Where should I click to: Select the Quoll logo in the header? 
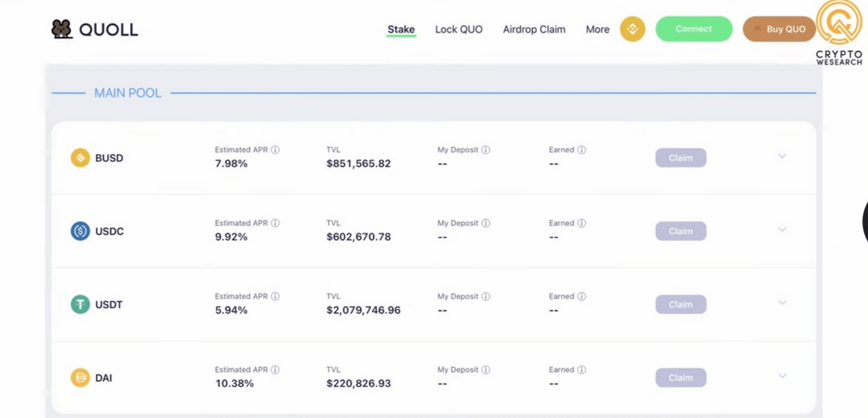[x=95, y=28]
